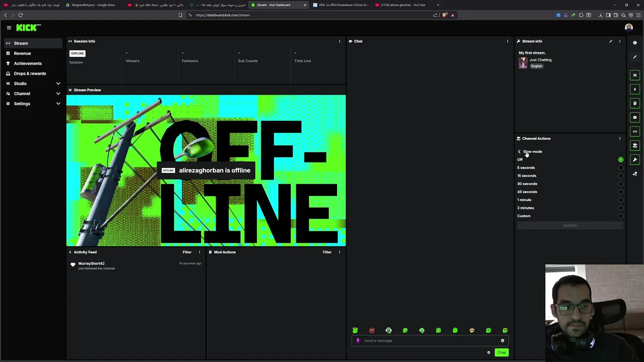This screenshot has width=644, height=362.
Task: Toggle the lightning bolt icon in right rail
Action: 635,89
